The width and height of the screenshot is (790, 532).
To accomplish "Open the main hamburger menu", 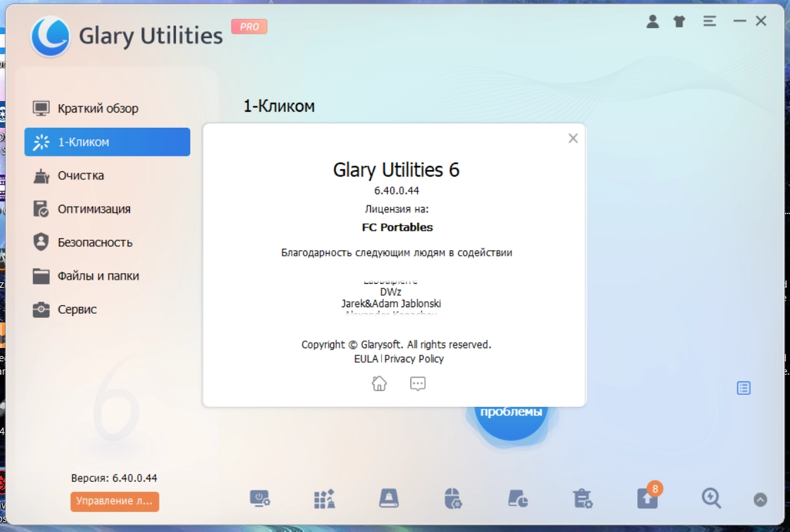I will click(x=710, y=21).
